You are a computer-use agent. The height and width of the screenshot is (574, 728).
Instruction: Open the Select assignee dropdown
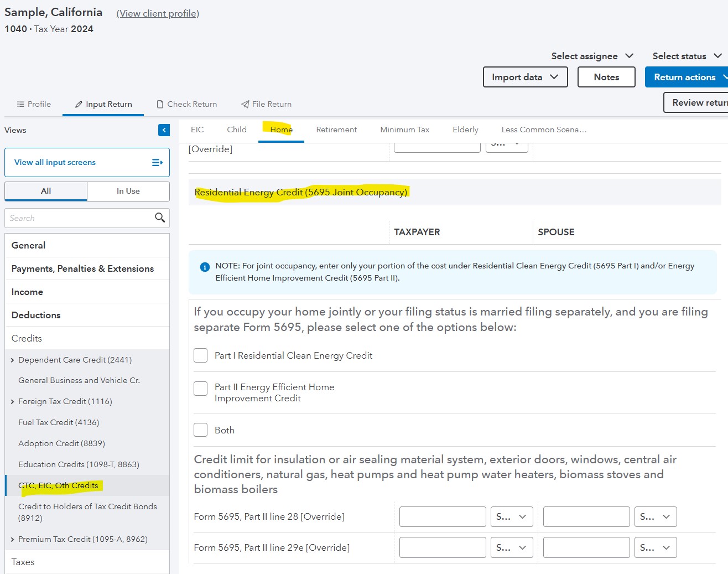coord(592,55)
